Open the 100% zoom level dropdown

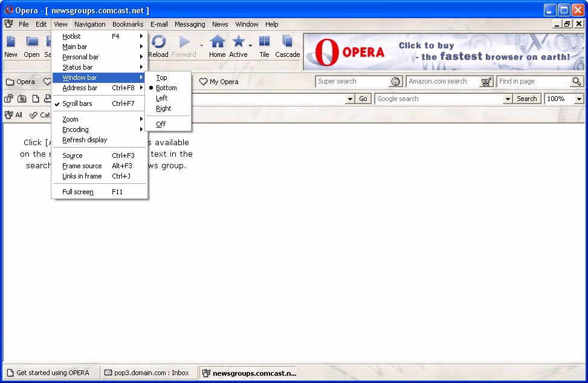[579, 99]
